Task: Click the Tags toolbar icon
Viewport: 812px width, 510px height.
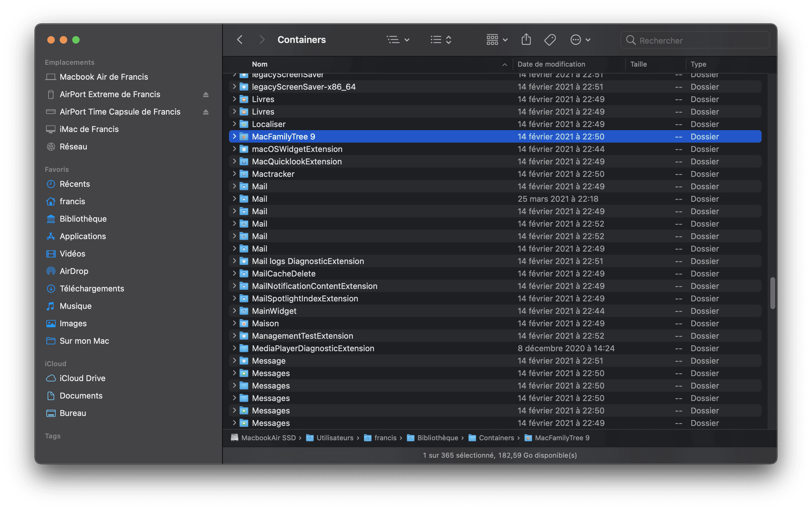Action: pos(550,40)
